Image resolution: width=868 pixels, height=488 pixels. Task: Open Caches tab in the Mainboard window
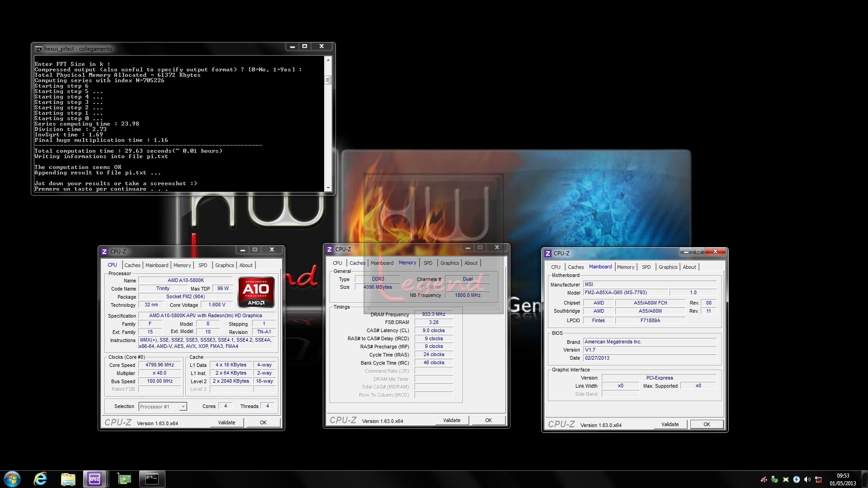[x=576, y=267]
